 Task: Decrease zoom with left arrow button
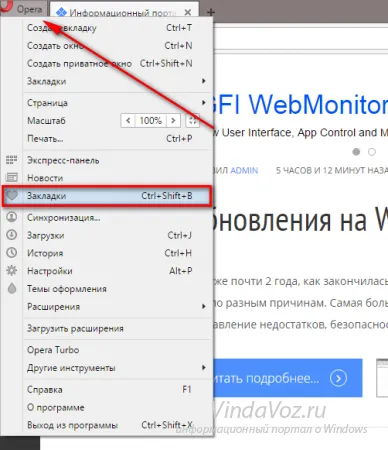click(x=128, y=120)
